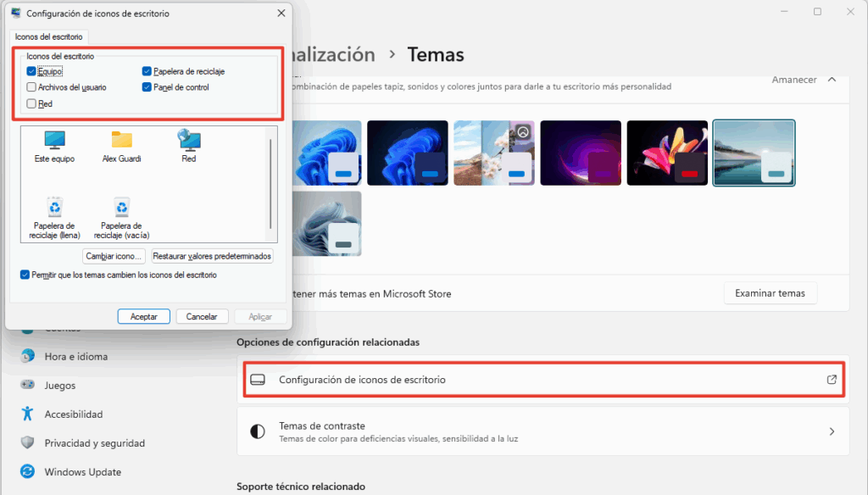Open Accesibilidad settings in sidebar
This screenshot has width=868, height=495.
(73, 414)
